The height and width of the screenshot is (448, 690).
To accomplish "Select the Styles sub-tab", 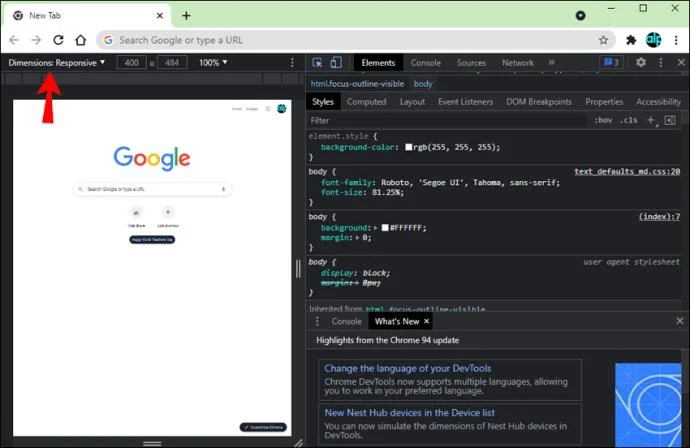I will click(323, 102).
